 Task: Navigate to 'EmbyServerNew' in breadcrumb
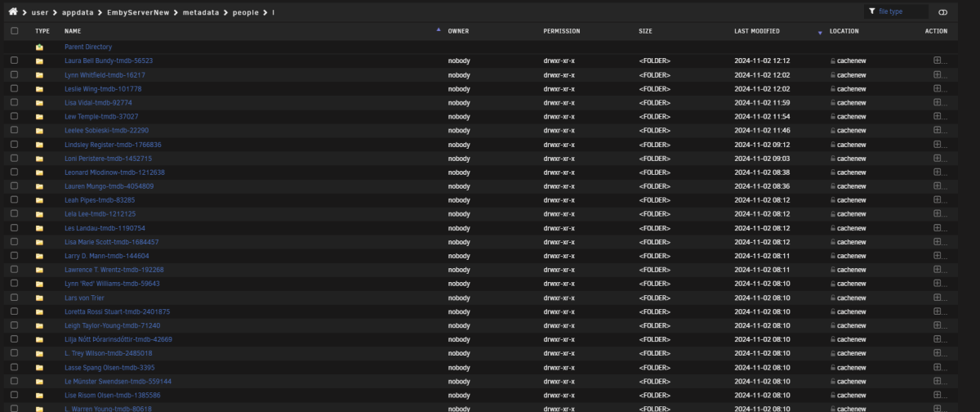coord(138,12)
